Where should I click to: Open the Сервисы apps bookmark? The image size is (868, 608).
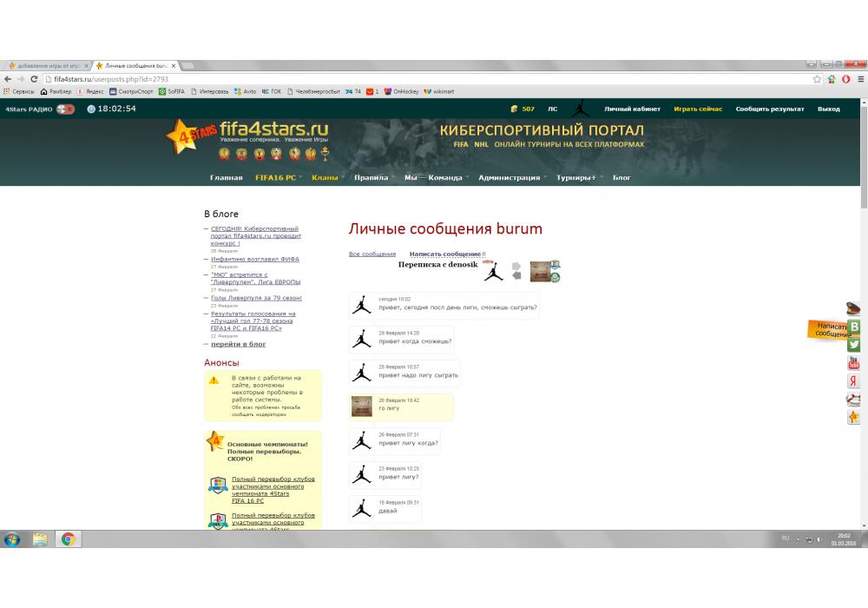(19, 91)
